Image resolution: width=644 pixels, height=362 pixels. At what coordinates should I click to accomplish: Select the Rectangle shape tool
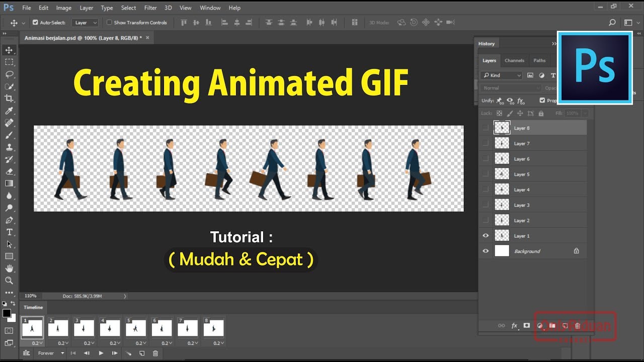pos(9,256)
